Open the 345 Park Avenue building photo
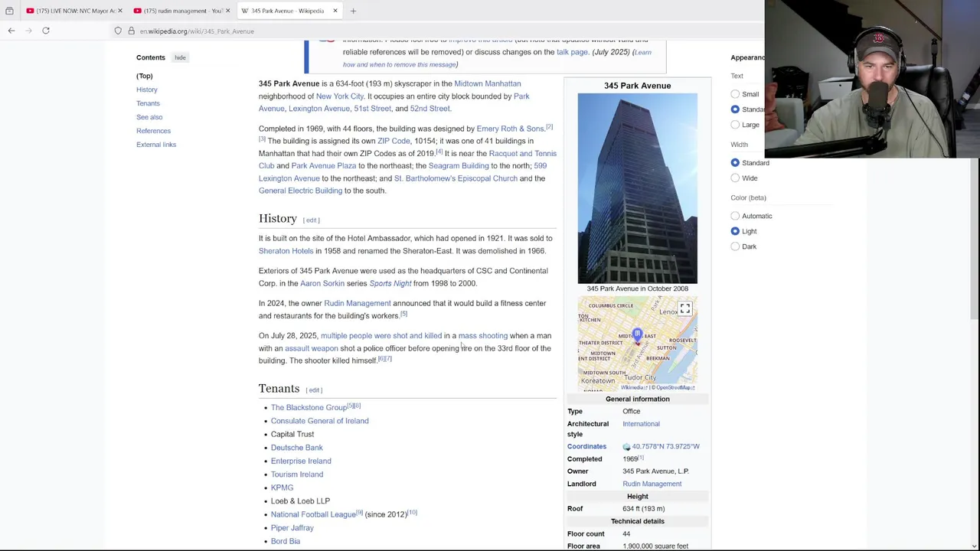Viewport: 980px width, 551px height. tap(637, 188)
